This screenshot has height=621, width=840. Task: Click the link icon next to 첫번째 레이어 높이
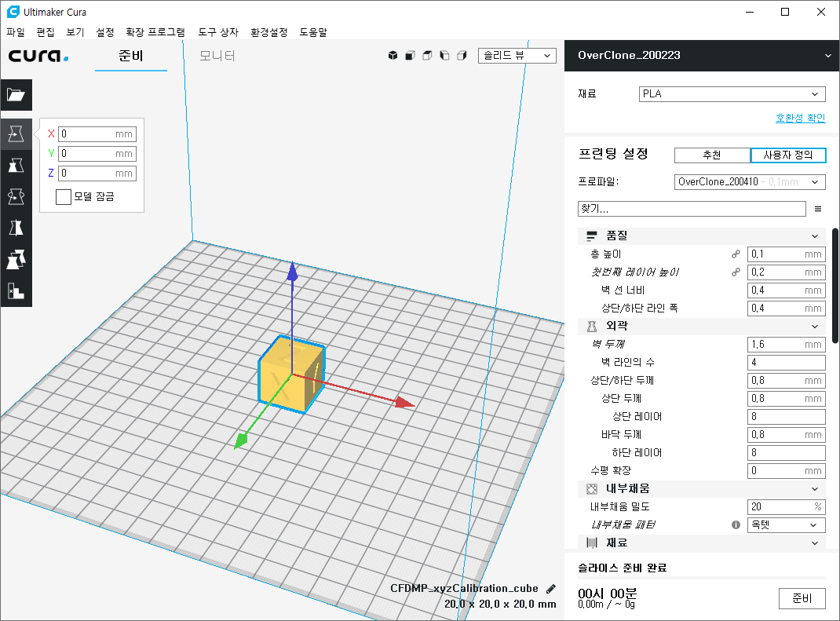point(736,272)
